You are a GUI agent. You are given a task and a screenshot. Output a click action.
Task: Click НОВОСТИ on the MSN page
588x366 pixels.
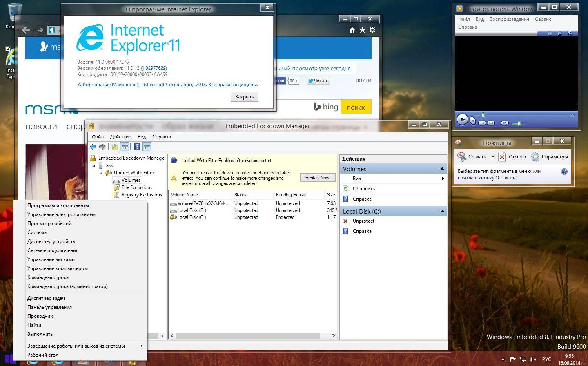coord(41,127)
